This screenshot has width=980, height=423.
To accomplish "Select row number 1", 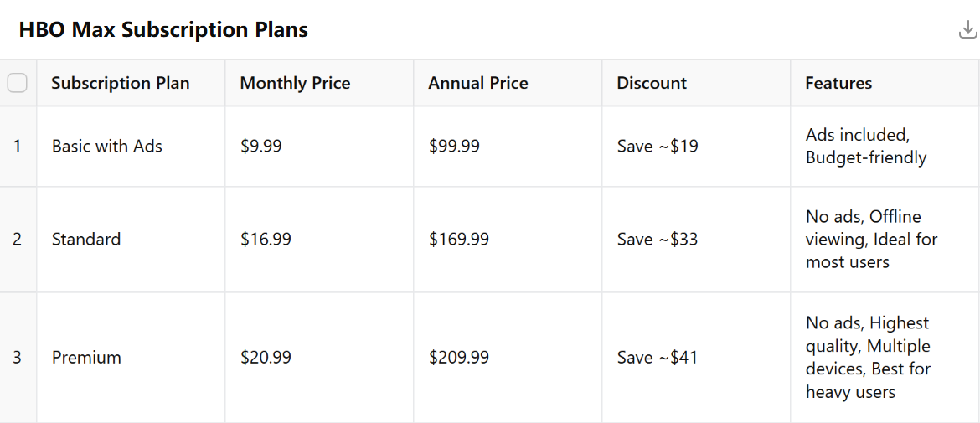I will coord(18,147).
